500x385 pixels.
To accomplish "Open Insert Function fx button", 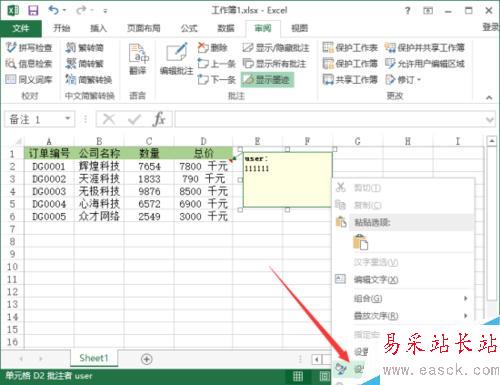I will [159, 119].
